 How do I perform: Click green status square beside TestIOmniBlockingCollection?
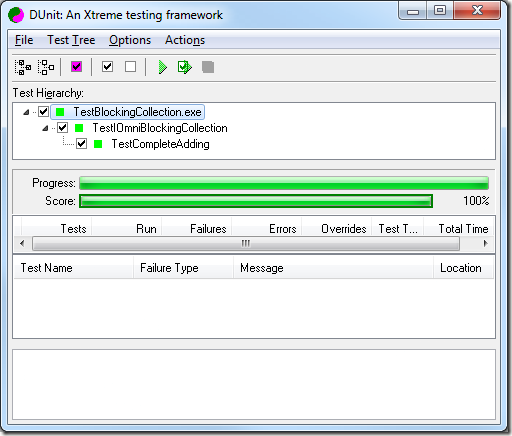(x=79, y=128)
